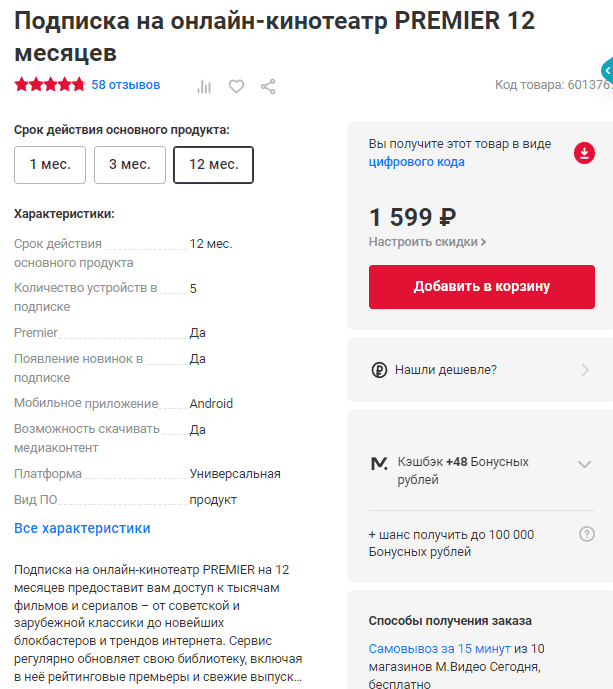Open the Нашли дешевле arrow chevron

[585, 370]
